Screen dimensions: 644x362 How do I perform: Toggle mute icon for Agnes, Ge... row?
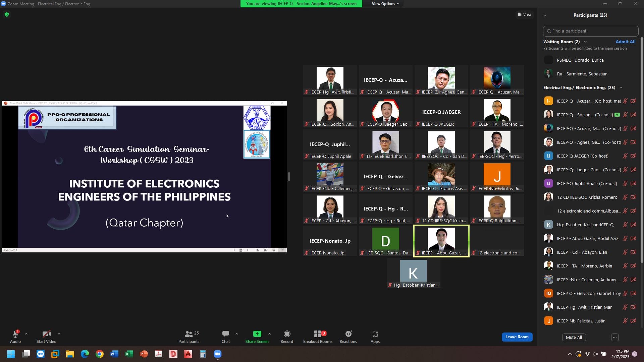(625, 142)
